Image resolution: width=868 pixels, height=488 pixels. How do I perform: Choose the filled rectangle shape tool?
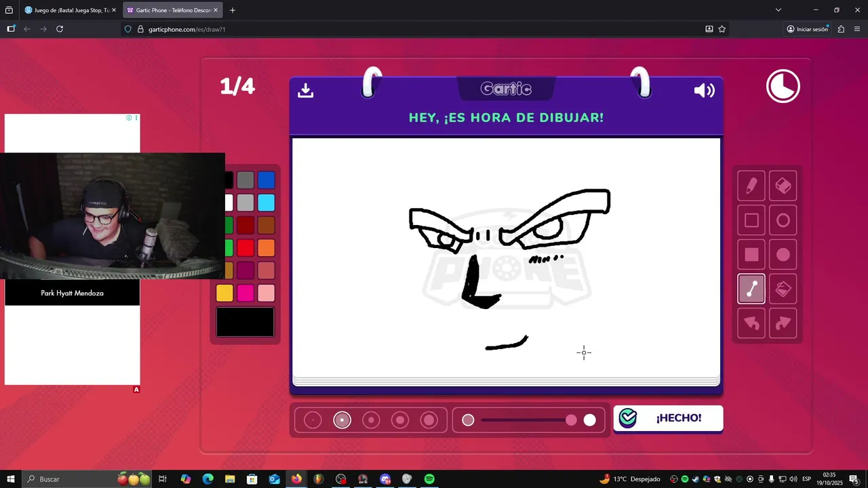pyautogui.click(x=751, y=255)
